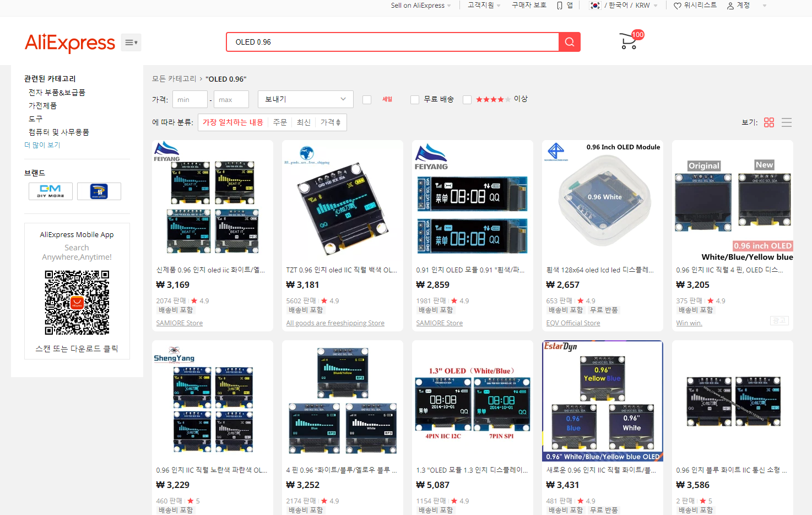Open 0.96 인치 블루 화이트 IIC title
Screen dimensions: 812x515
tap(732, 470)
